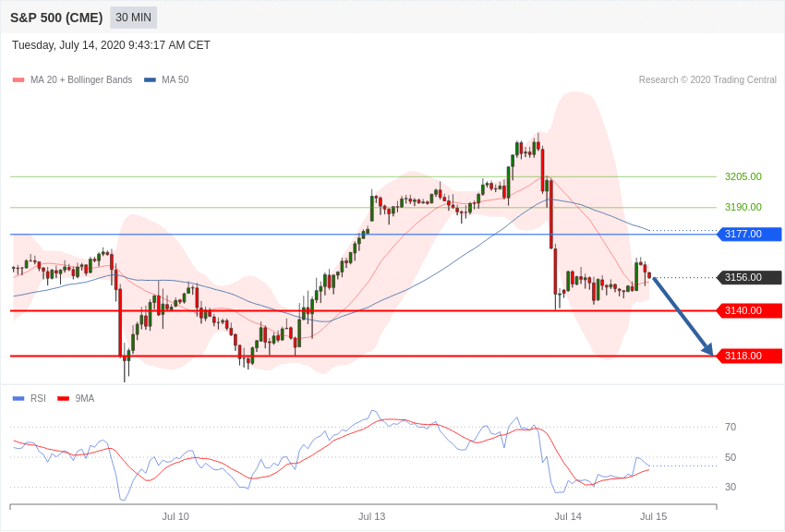Click the blue MA 50 legend swatch
Image resolution: width=785 pixels, height=532 pixels.
coord(150,79)
